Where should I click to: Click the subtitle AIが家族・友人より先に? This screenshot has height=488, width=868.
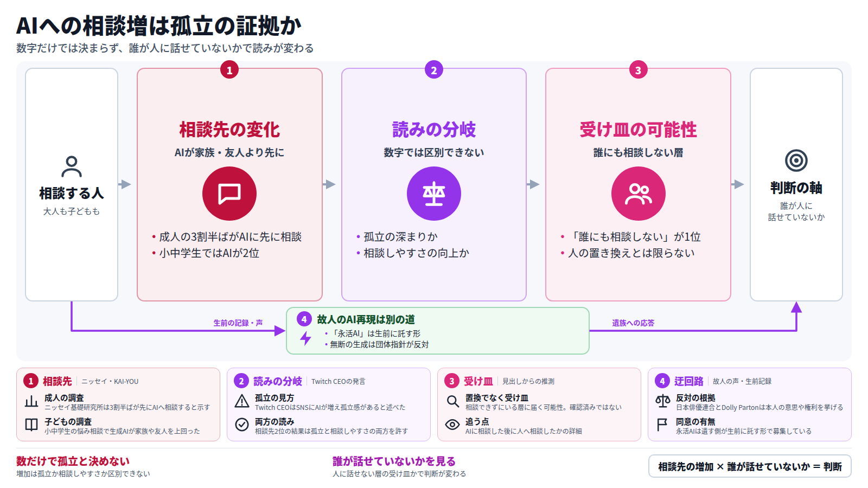229,153
